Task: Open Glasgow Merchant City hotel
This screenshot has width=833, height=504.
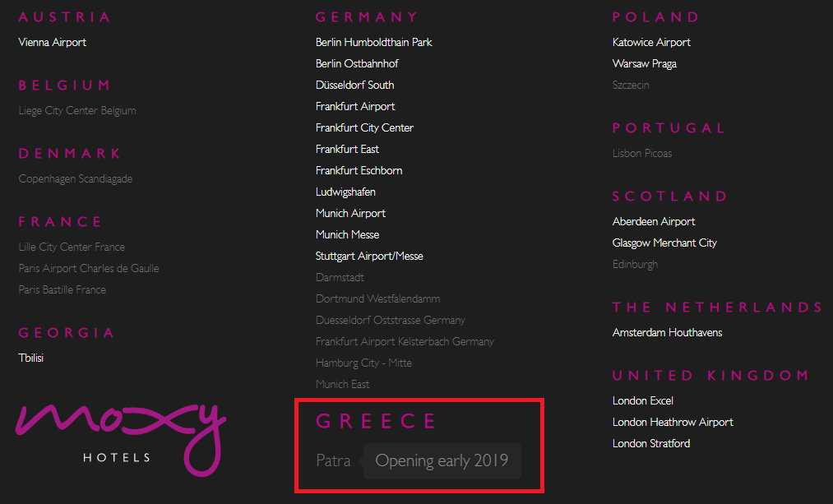Action: coord(664,243)
